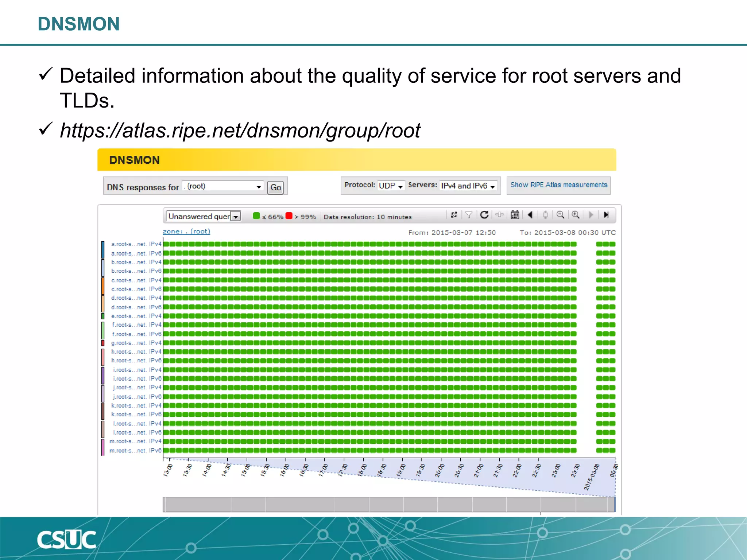Click the To: 2015-03-08 00:30 UTC text

568,233
